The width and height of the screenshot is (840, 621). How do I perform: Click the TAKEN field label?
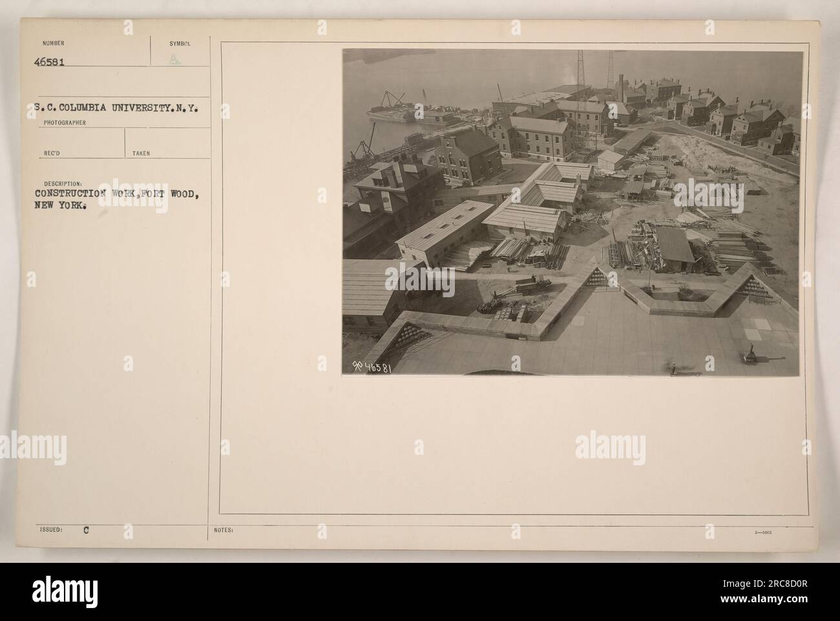tap(141, 154)
